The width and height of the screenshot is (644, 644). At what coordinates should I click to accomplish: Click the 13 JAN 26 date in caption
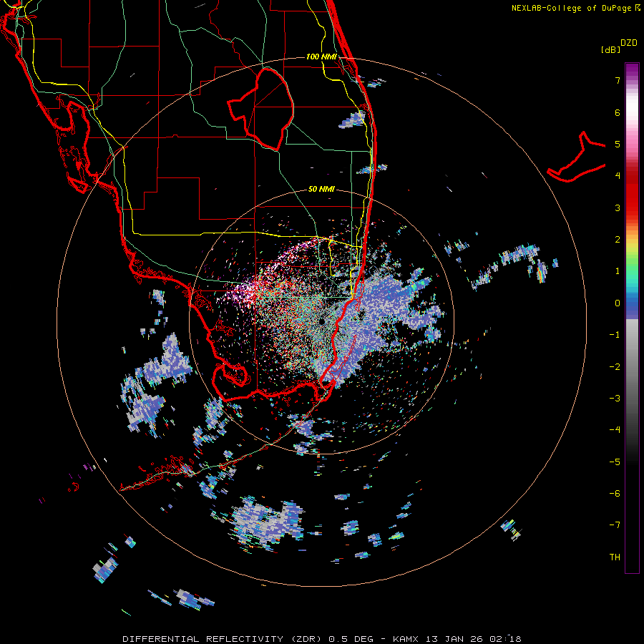pos(454,639)
